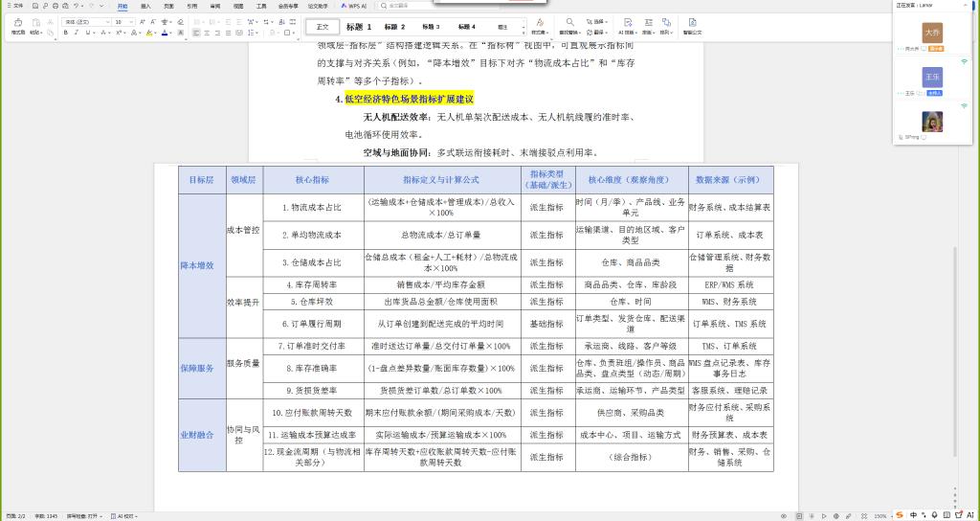980x521 pixels.
Task: Open the 样式集 icon
Action: pos(540,22)
